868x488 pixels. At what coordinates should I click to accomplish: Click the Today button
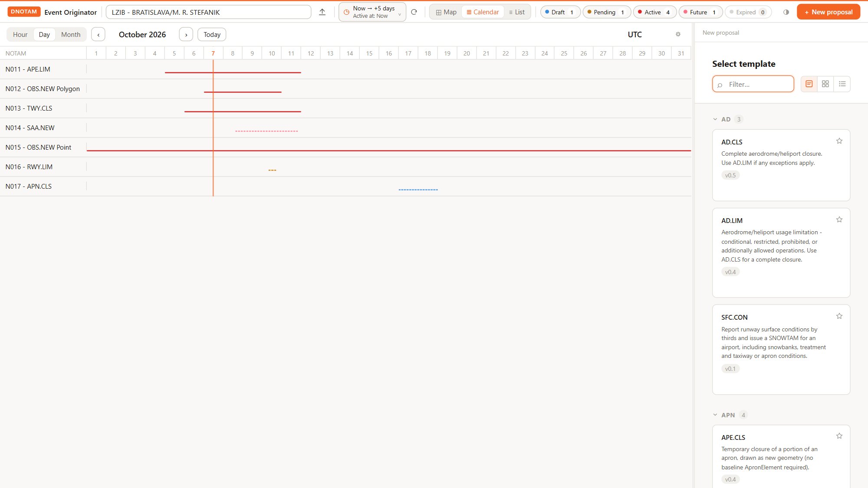[212, 34]
